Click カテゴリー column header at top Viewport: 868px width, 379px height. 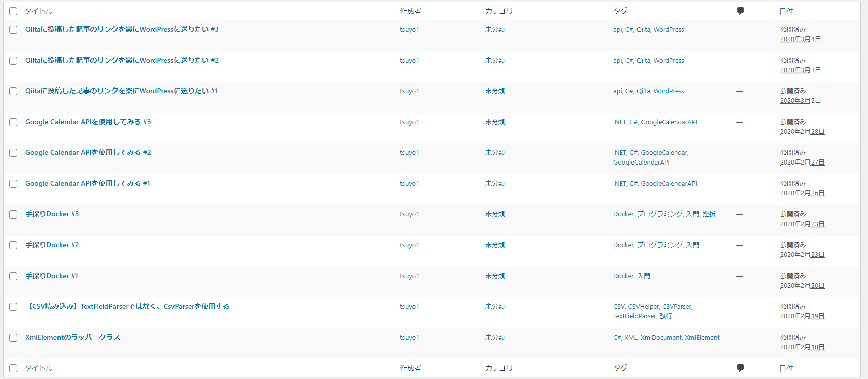pos(502,11)
